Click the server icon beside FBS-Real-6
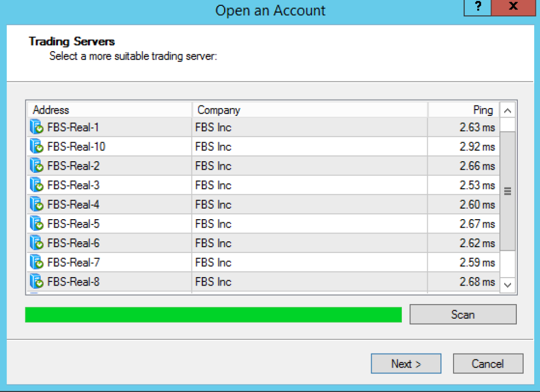The width and height of the screenshot is (540, 392). [x=36, y=243]
